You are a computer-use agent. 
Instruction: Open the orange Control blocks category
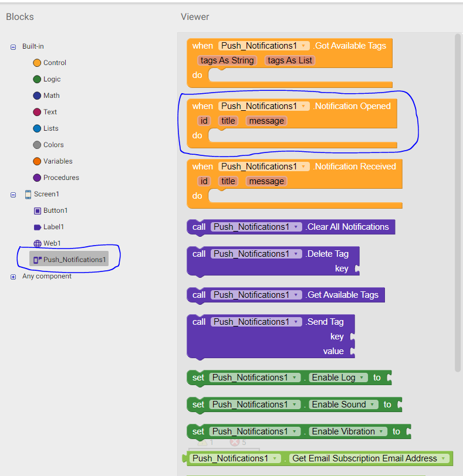pyautogui.click(x=38, y=63)
